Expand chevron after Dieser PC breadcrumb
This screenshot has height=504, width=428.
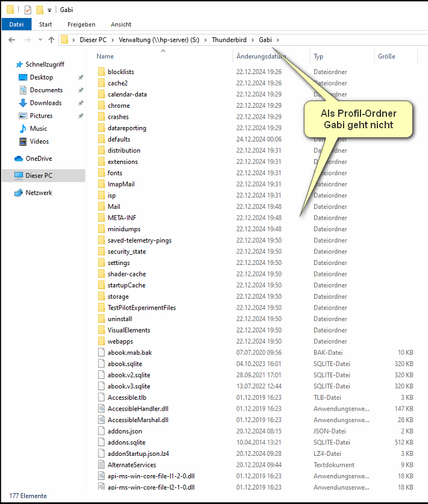113,40
